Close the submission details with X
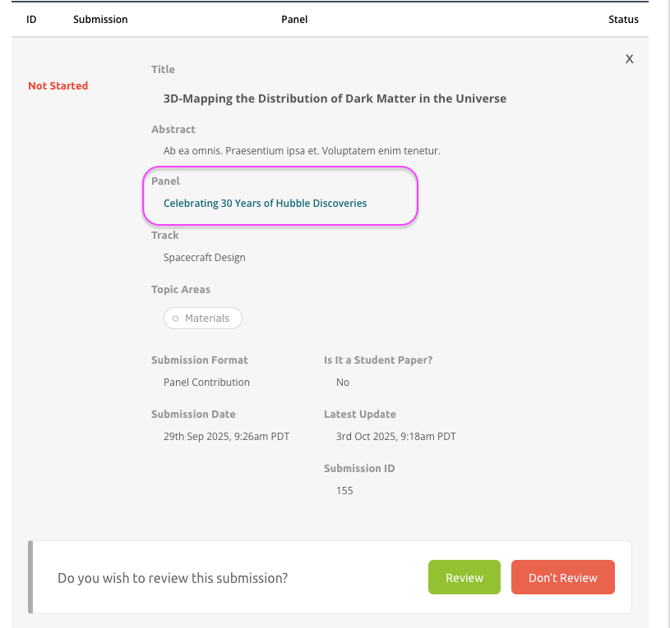This screenshot has height=628, width=670. coord(629,59)
